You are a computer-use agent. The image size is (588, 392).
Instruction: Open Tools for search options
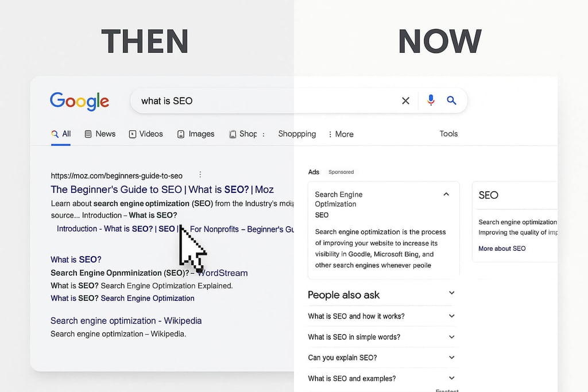(x=448, y=134)
